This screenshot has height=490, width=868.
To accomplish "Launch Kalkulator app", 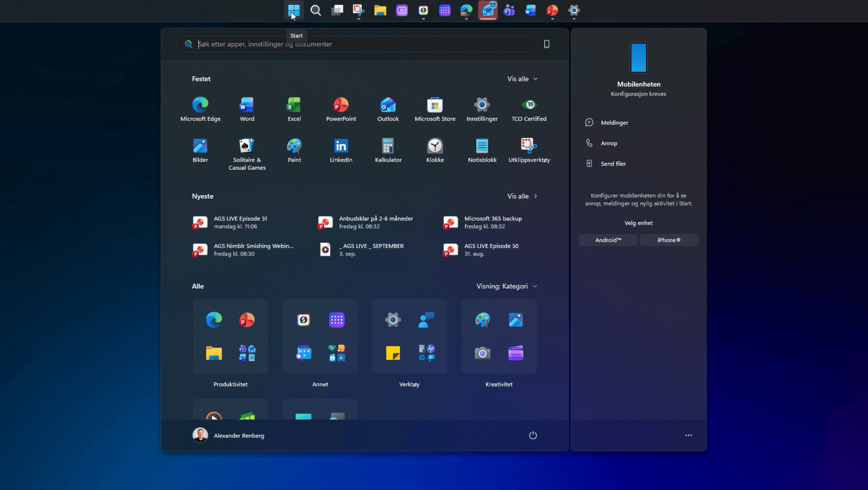I will tap(388, 151).
